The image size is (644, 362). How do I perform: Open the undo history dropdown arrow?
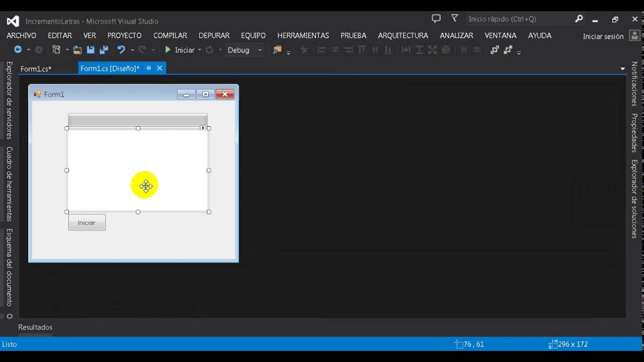132,50
